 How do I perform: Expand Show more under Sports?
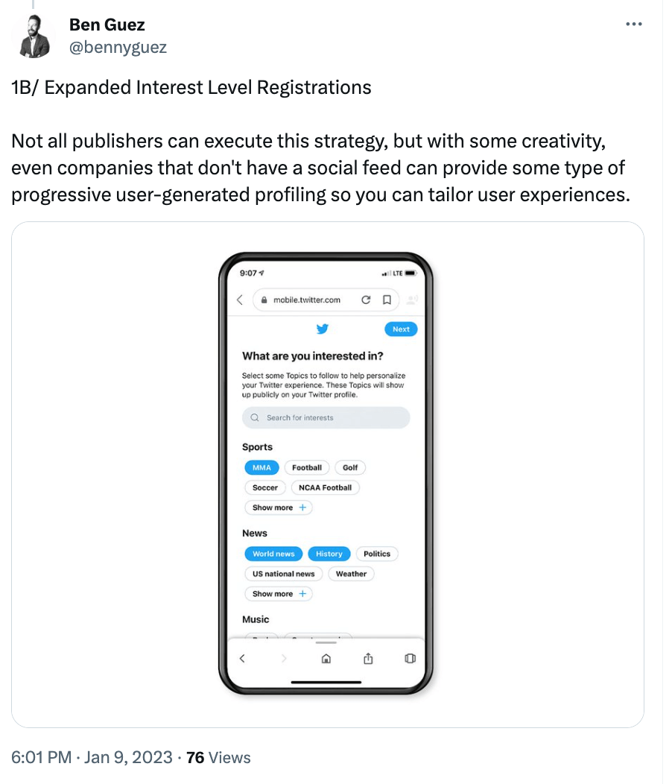click(x=279, y=508)
